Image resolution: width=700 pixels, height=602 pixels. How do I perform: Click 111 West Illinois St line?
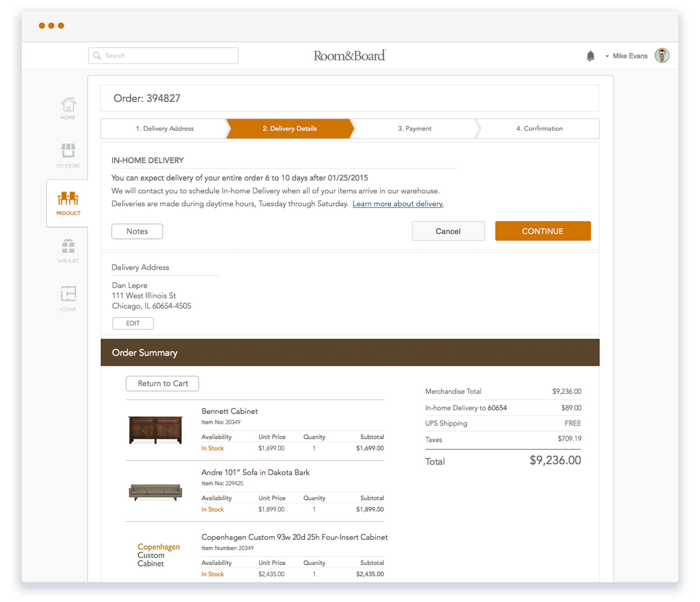144,296
